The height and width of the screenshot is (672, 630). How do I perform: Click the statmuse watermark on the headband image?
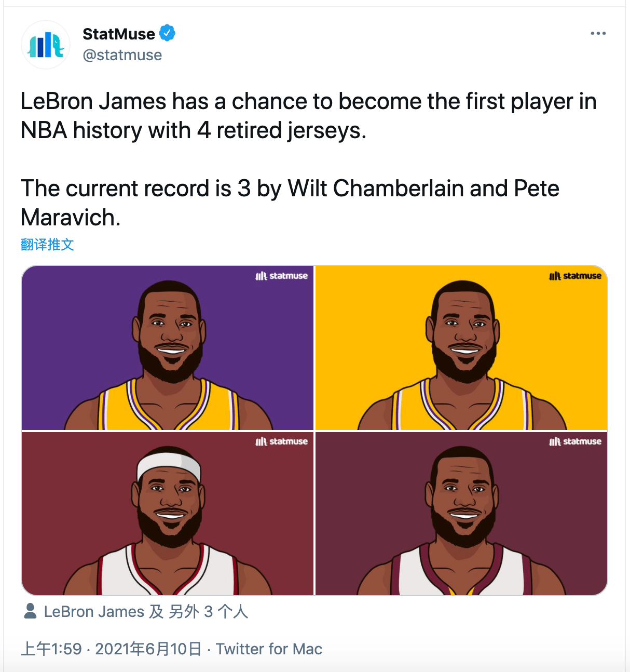click(x=282, y=441)
